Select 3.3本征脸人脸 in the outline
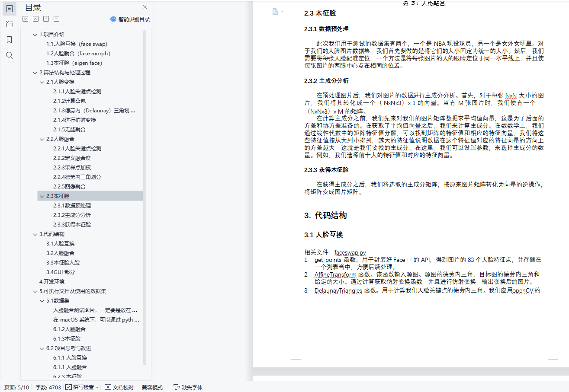Image resolution: width=569 pixels, height=392 pixels. click(x=63, y=263)
